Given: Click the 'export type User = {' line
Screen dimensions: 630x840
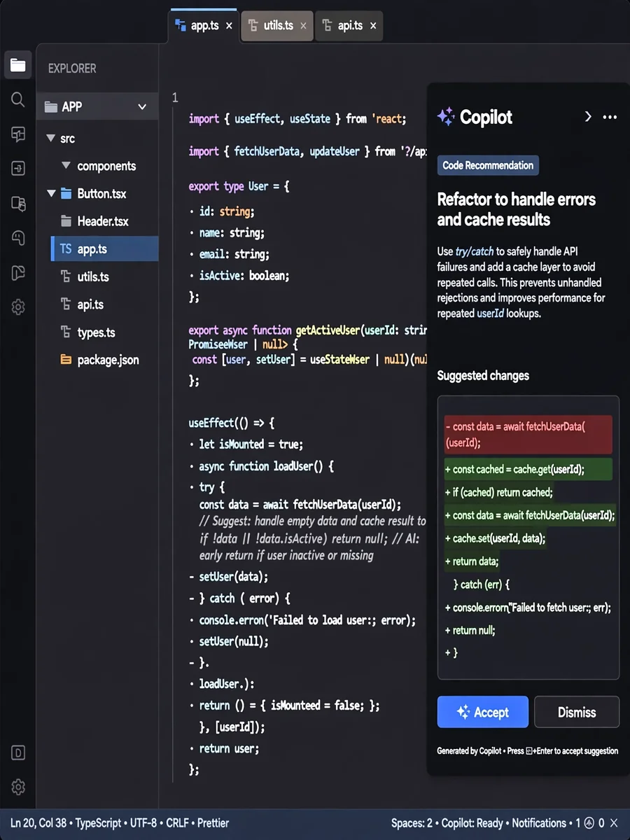Looking at the screenshot, I should [239, 186].
